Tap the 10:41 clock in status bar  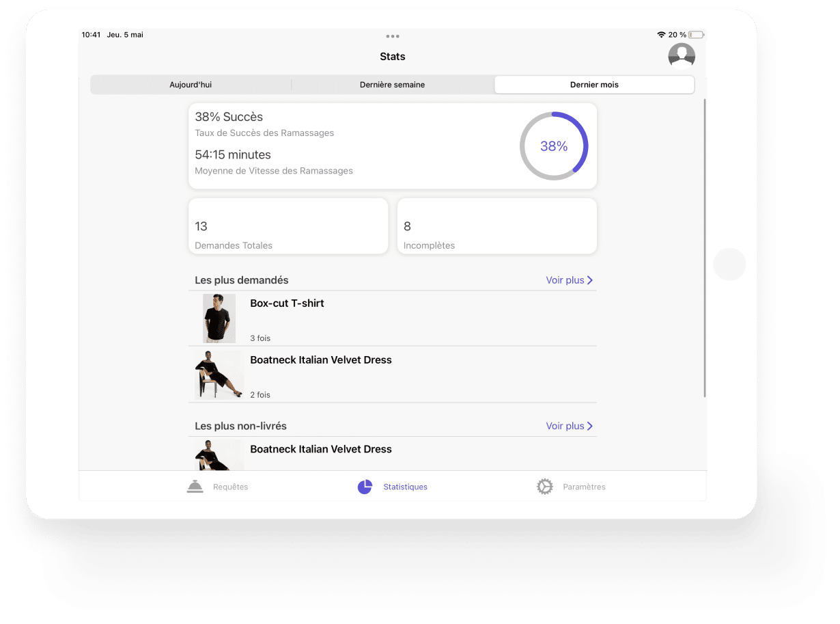click(91, 35)
